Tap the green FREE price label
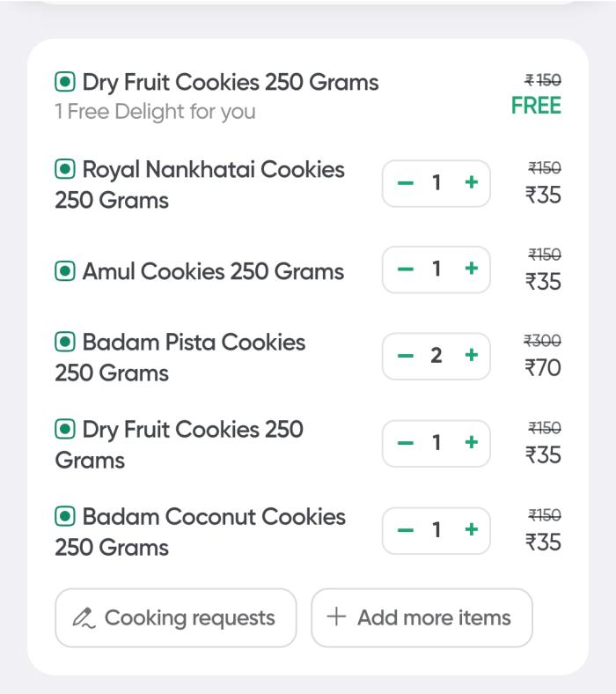 point(536,106)
